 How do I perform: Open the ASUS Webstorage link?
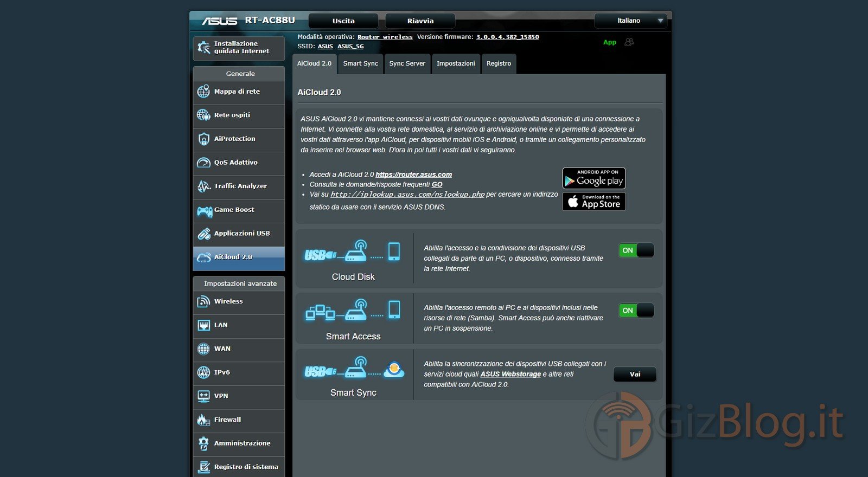pos(510,374)
